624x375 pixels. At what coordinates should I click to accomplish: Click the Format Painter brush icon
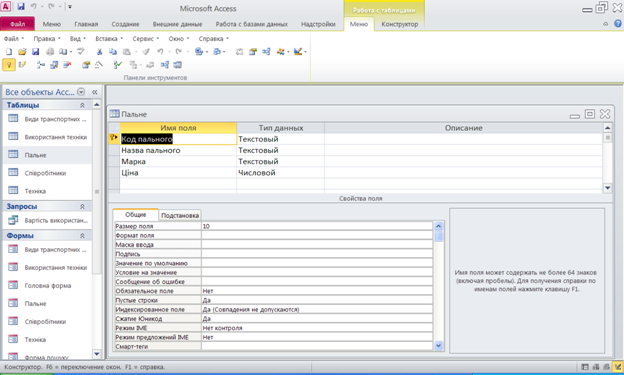146,51
